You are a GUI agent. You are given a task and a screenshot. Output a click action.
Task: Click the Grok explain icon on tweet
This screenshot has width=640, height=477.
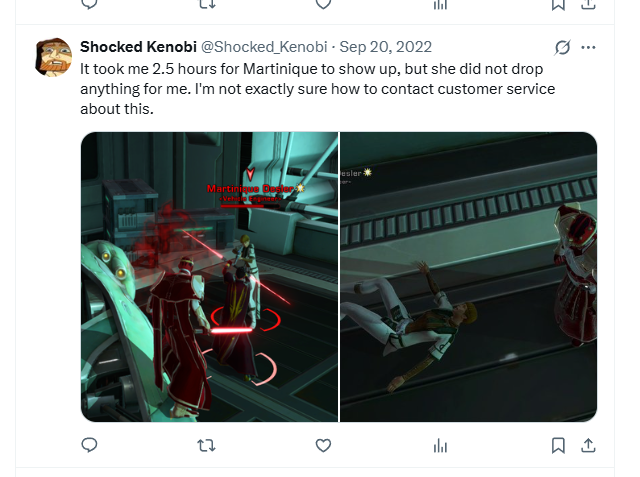(x=562, y=47)
